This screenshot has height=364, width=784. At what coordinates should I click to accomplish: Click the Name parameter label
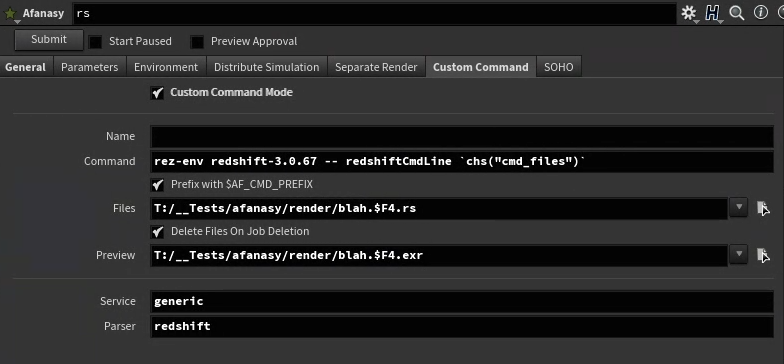point(120,136)
